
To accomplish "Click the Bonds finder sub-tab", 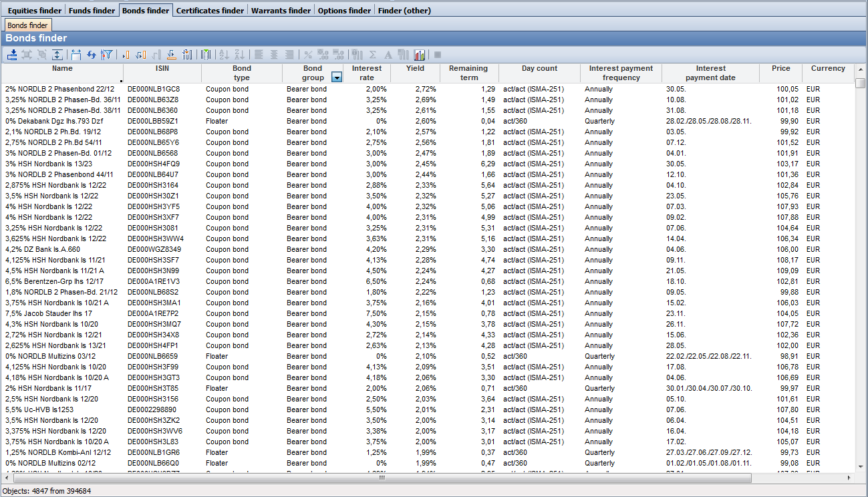I will 27,25.
